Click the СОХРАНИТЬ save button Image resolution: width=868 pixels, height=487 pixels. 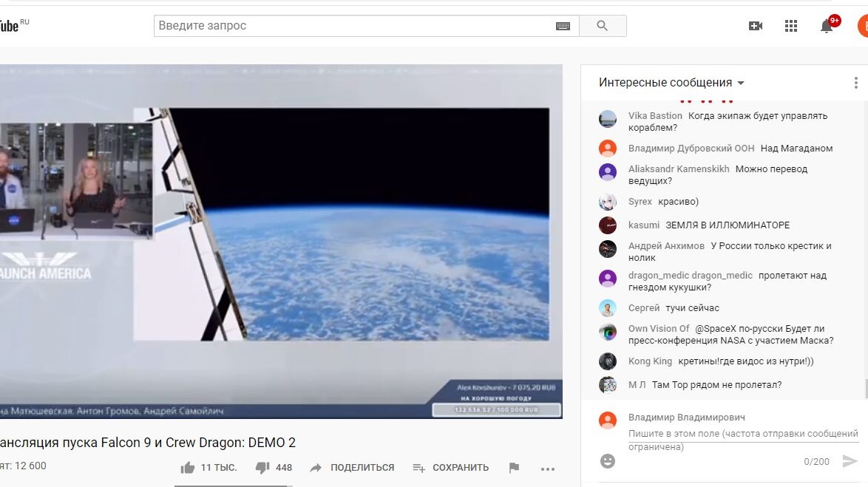[450, 468]
